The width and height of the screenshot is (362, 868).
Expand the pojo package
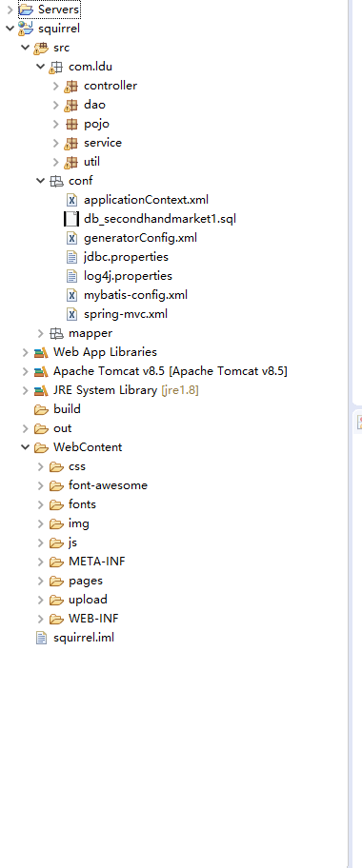(55, 124)
